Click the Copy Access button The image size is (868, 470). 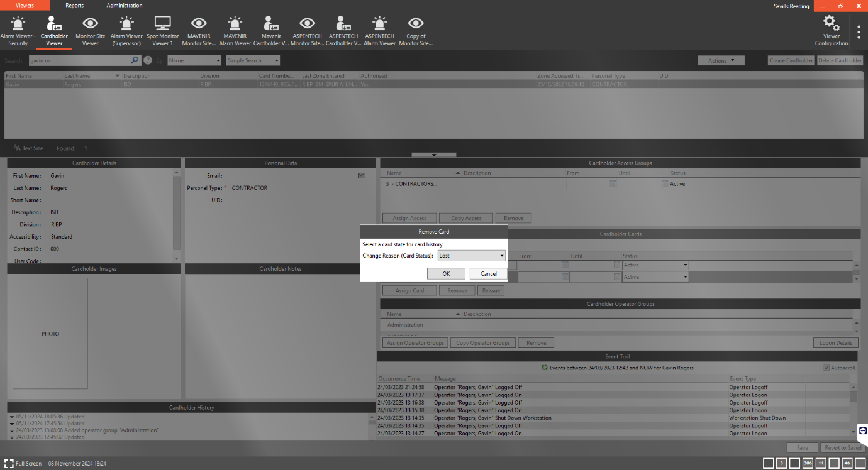pyautogui.click(x=466, y=218)
